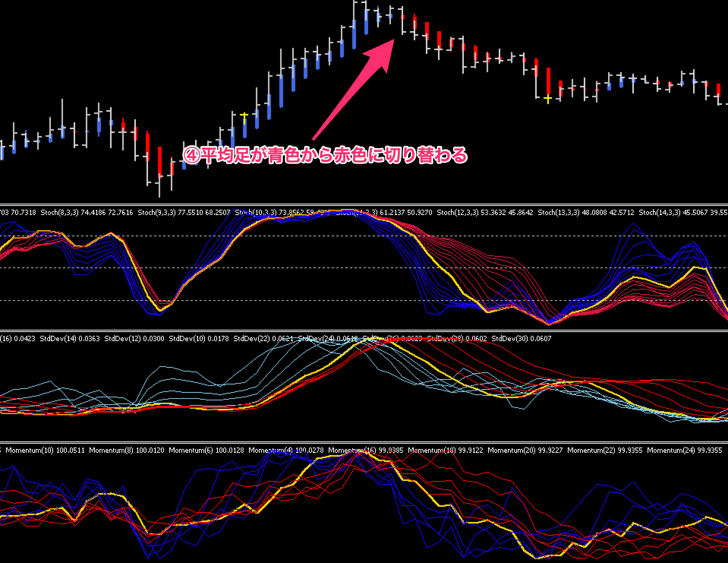Click the StdDev(14) 0.0363 label
The width and height of the screenshot is (728, 563).
click(70, 338)
